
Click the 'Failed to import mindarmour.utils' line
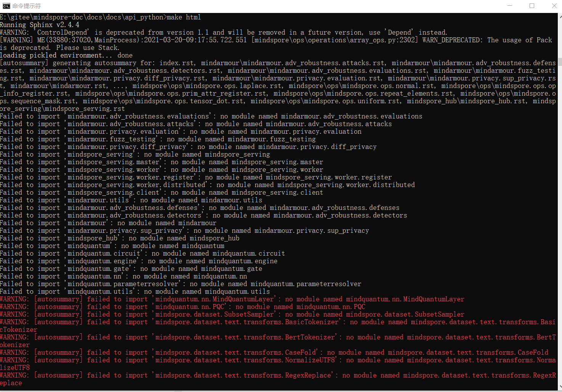click(131, 200)
